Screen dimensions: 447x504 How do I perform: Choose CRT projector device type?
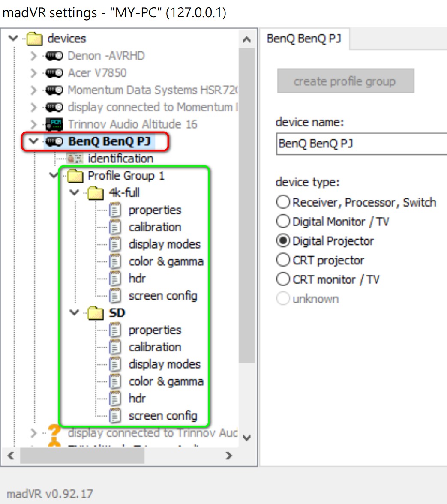(x=283, y=260)
